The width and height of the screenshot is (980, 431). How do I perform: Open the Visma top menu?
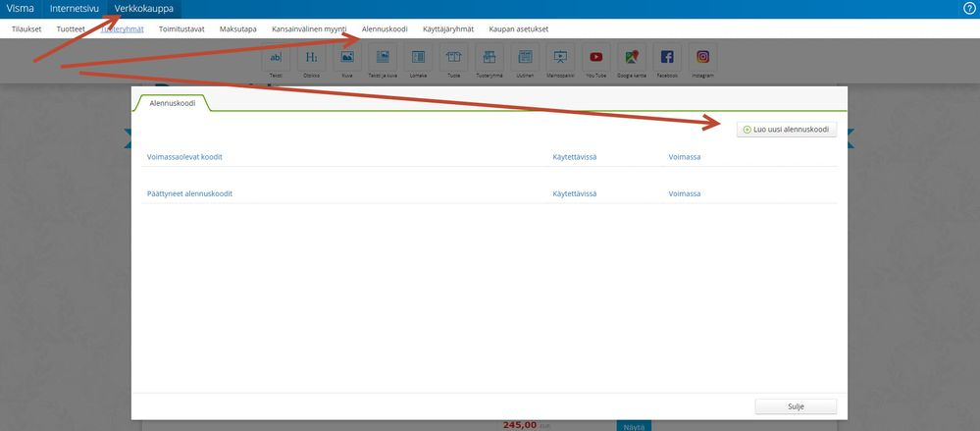click(x=20, y=9)
